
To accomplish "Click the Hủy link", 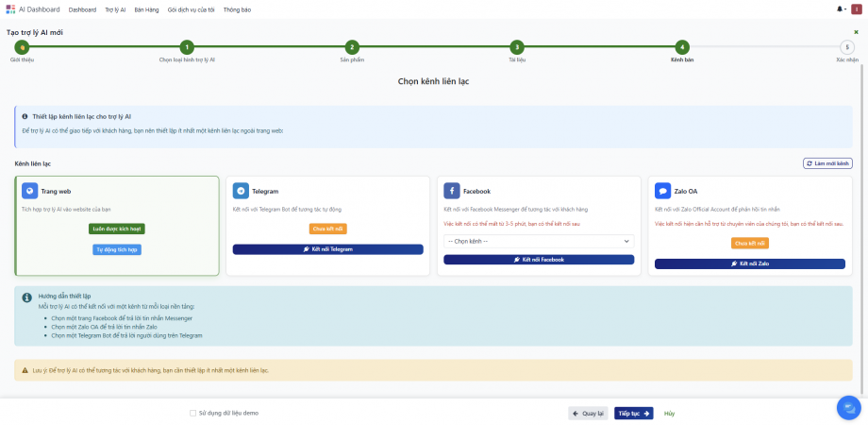I will tap(669, 413).
